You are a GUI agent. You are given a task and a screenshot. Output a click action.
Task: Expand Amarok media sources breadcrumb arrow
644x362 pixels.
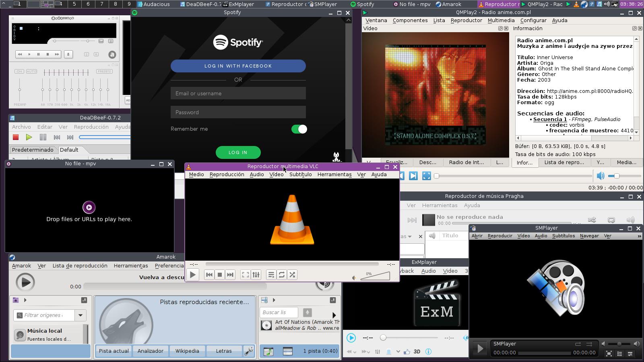pyautogui.click(x=25, y=300)
